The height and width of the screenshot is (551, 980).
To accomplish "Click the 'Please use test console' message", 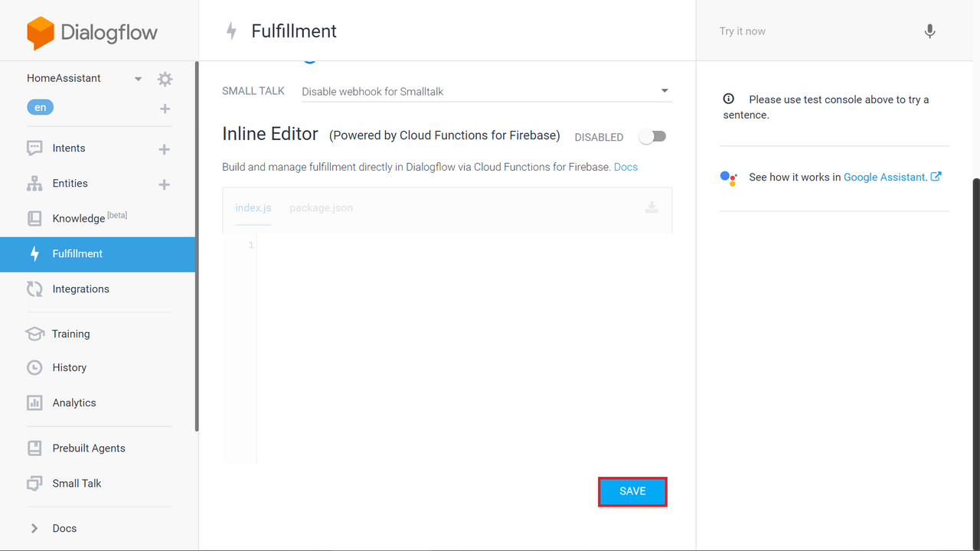I will 826,107.
